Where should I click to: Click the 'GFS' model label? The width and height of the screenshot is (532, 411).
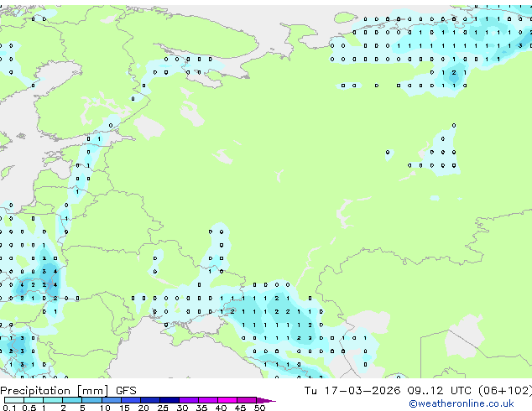pos(126,391)
